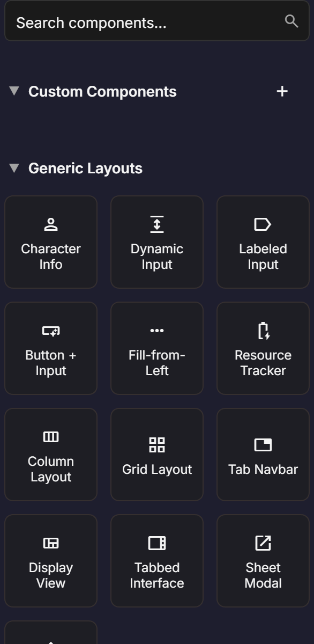Select the Character Info component icon
This screenshot has width=314, height=644.
pos(51,224)
